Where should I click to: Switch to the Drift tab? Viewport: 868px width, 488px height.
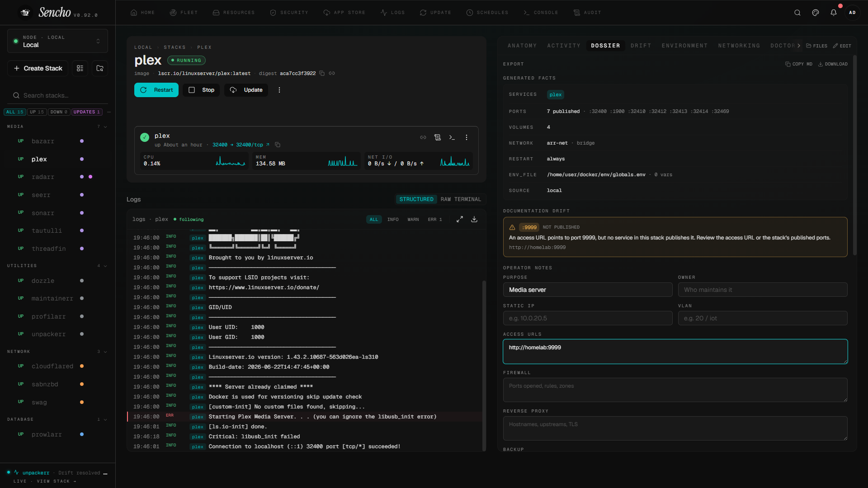pos(641,46)
